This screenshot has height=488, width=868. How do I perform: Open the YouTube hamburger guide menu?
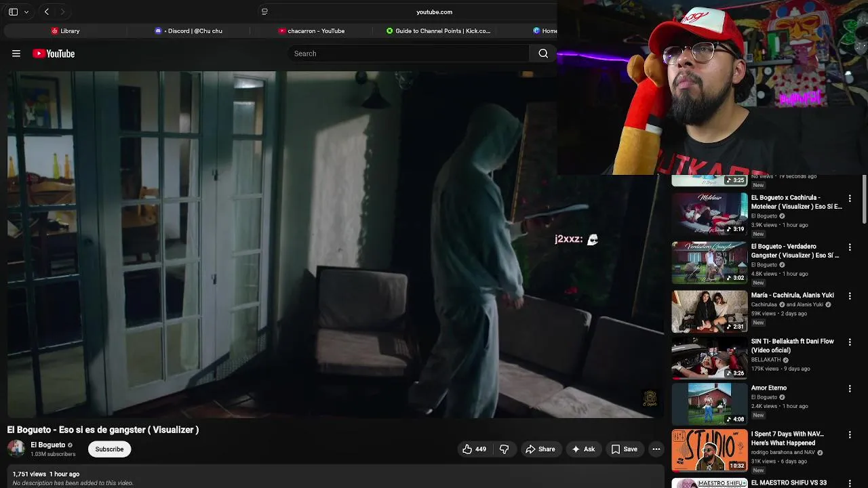pyautogui.click(x=16, y=54)
